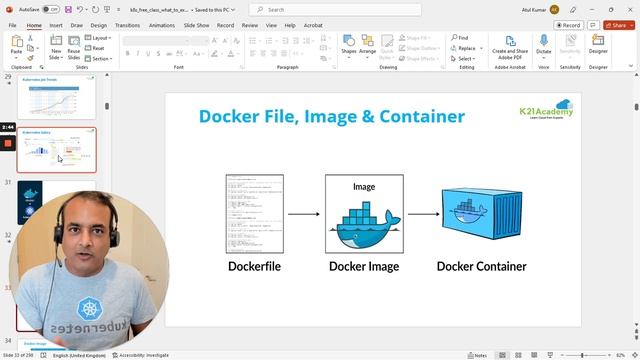640x360 pixels.
Task: Switch to the Animations tab
Action: (162, 25)
